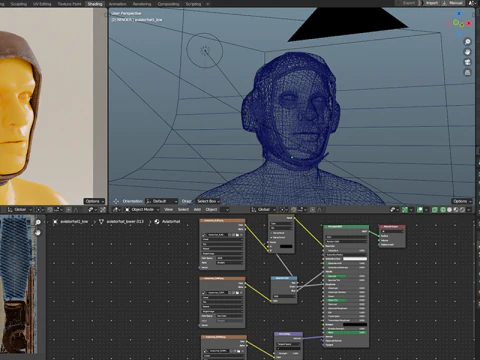
Task: Click the red X axis on navigation gizmo
Action: [469, 23]
